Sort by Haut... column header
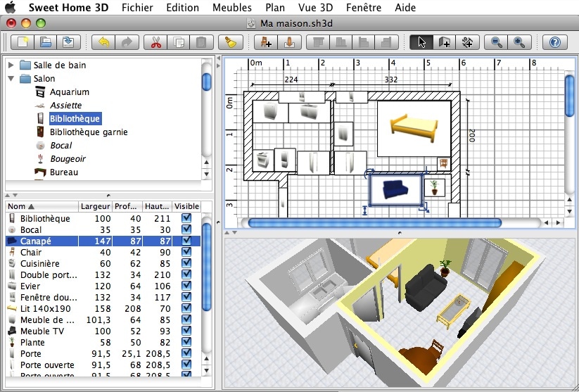 (x=157, y=206)
